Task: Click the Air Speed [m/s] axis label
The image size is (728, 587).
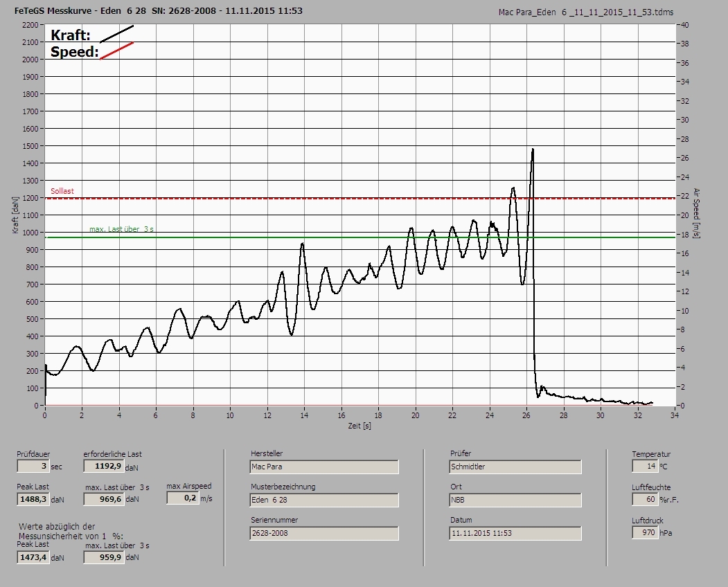Action: click(x=696, y=213)
